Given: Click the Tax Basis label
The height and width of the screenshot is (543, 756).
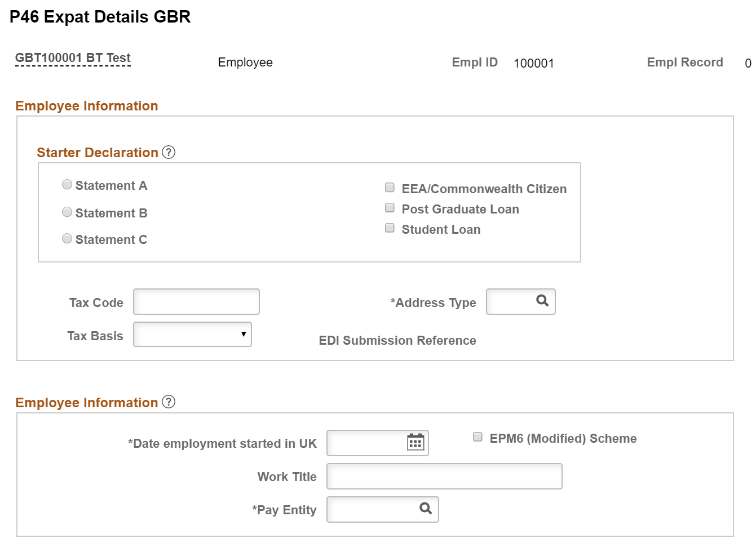Looking at the screenshot, I should point(95,336).
